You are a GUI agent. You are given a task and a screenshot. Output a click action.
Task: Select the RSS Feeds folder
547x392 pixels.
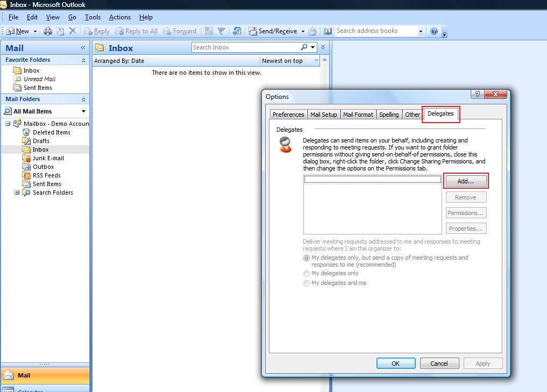47,175
